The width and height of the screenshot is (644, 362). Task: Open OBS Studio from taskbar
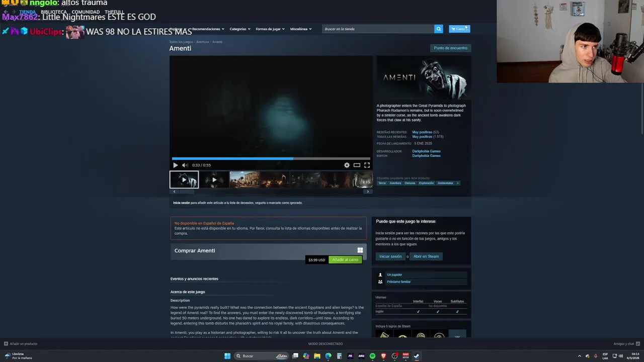pos(394,356)
